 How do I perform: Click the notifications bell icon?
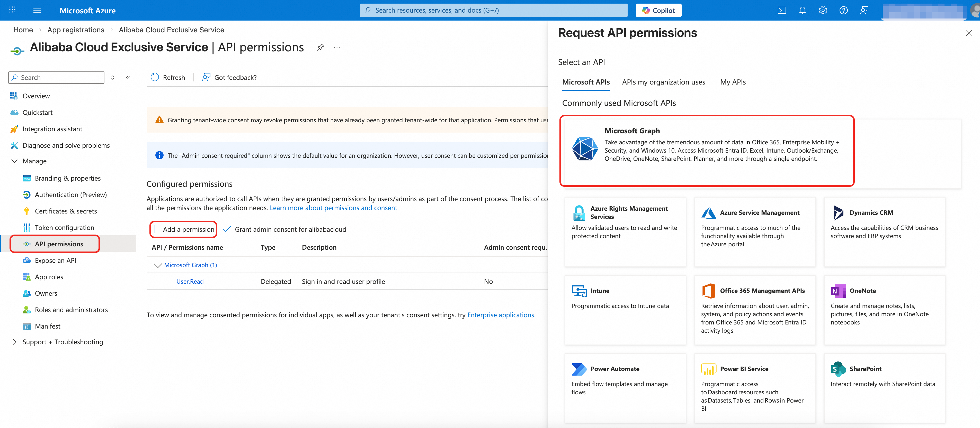(x=802, y=10)
